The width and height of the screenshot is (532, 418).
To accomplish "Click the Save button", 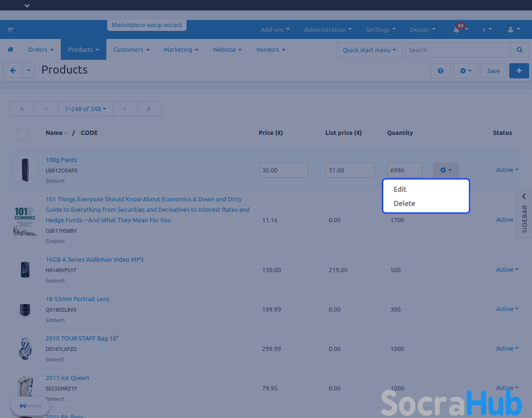I will [493, 71].
